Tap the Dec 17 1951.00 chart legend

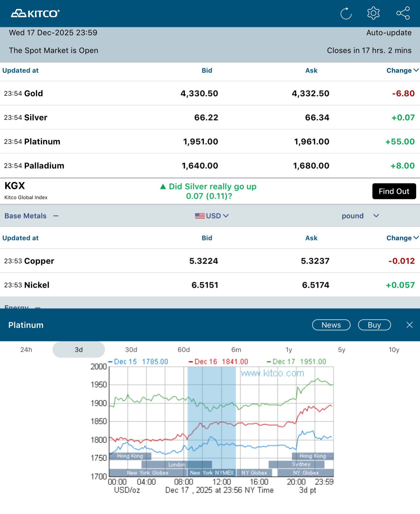296,362
